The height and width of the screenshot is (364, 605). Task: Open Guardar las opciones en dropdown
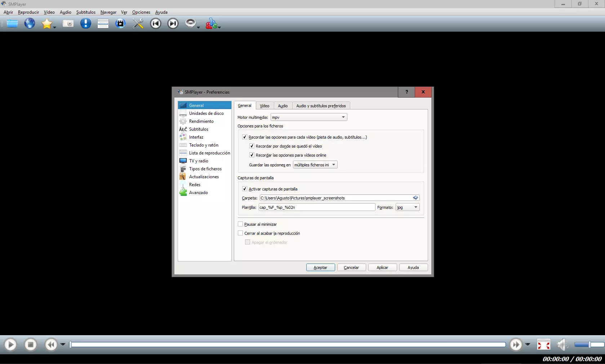click(315, 165)
